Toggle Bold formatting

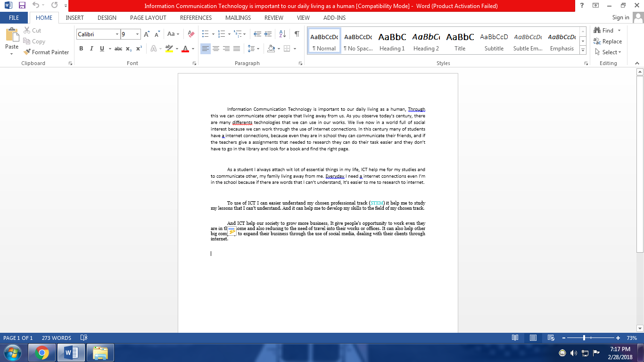(x=81, y=49)
